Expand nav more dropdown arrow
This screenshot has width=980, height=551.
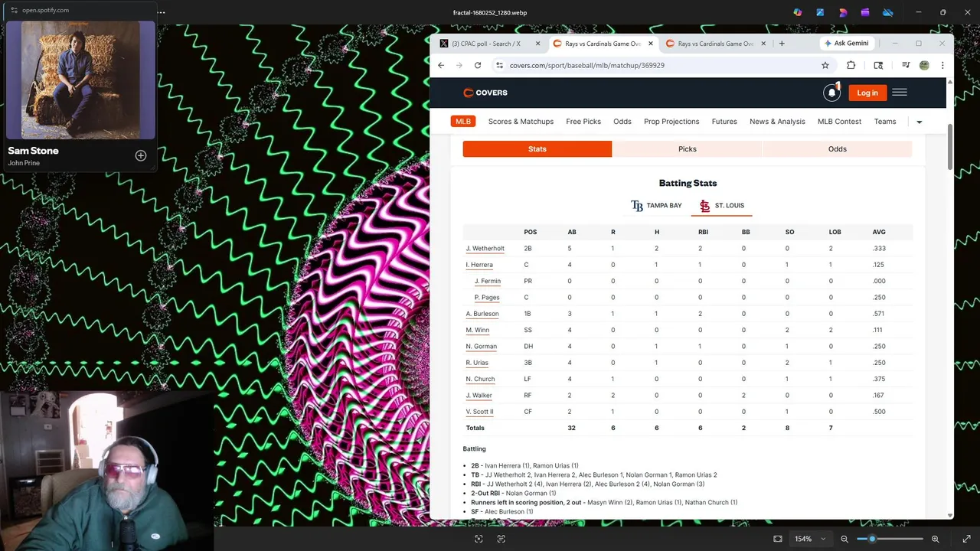(919, 122)
